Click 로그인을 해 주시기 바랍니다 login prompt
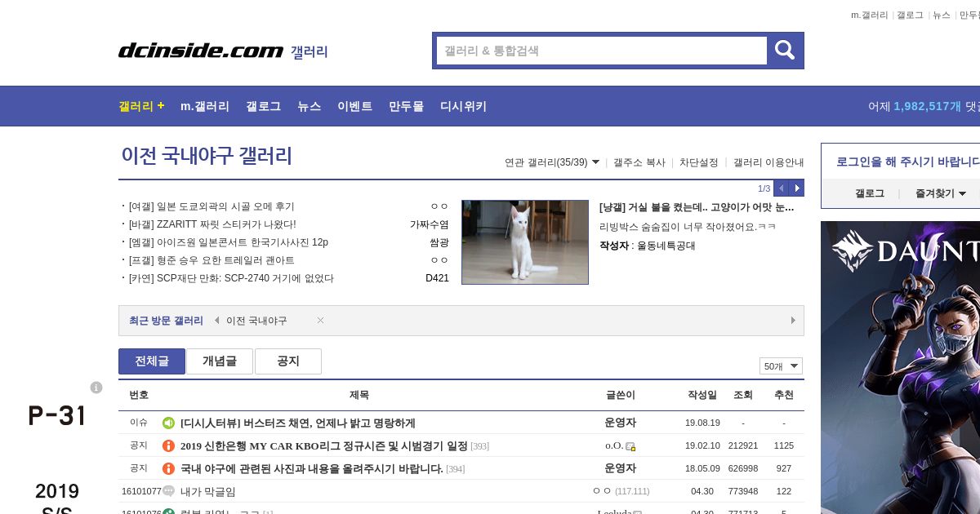Viewport: 980px width, 514px height. pos(906,162)
